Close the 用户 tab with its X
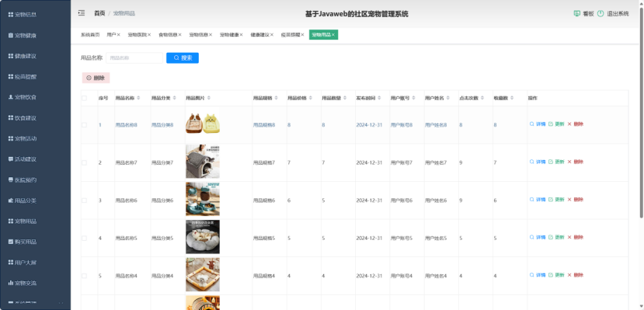This screenshot has height=310, width=644. coord(118,35)
